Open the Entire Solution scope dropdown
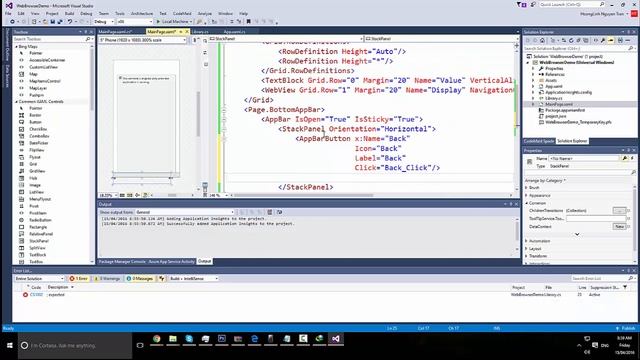 (x=39, y=278)
